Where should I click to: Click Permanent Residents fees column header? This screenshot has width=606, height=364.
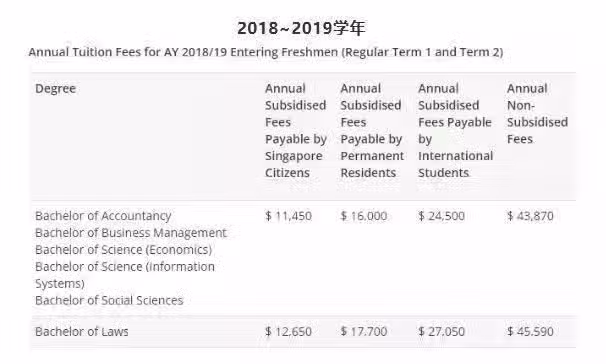click(372, 131)
